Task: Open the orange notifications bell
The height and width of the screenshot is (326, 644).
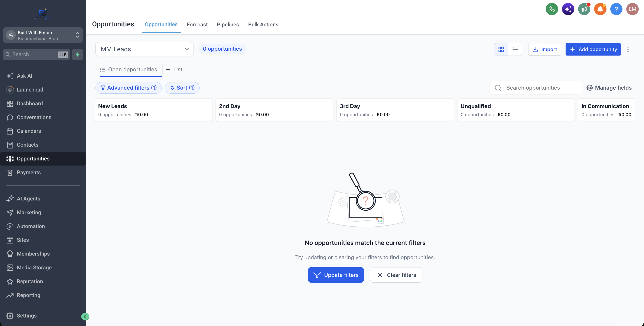Action: click(x=600, y=9)
